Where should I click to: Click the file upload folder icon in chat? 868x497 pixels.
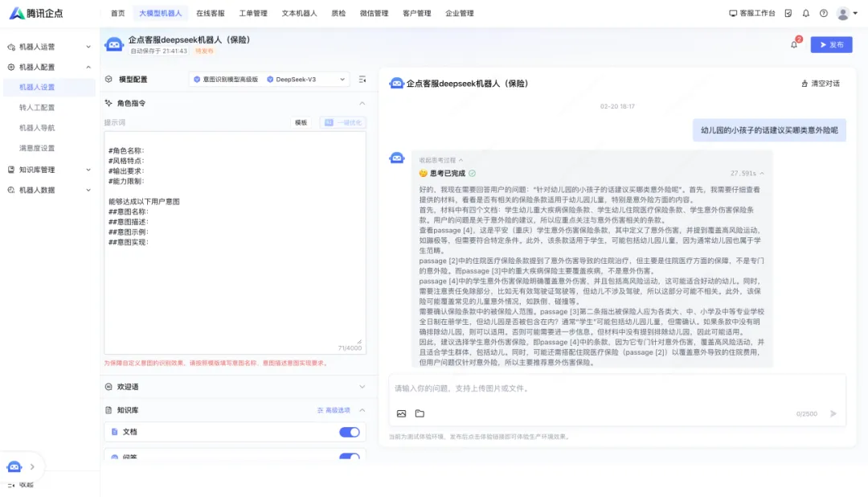(x=421, y=413)
